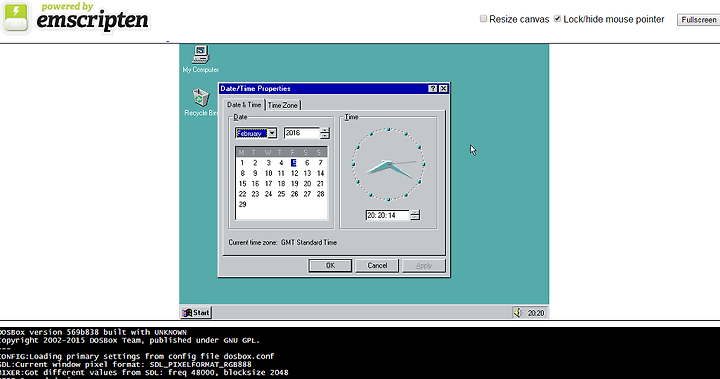
Task: Select the Date & Time tab
Action: [x=244, y=105]
